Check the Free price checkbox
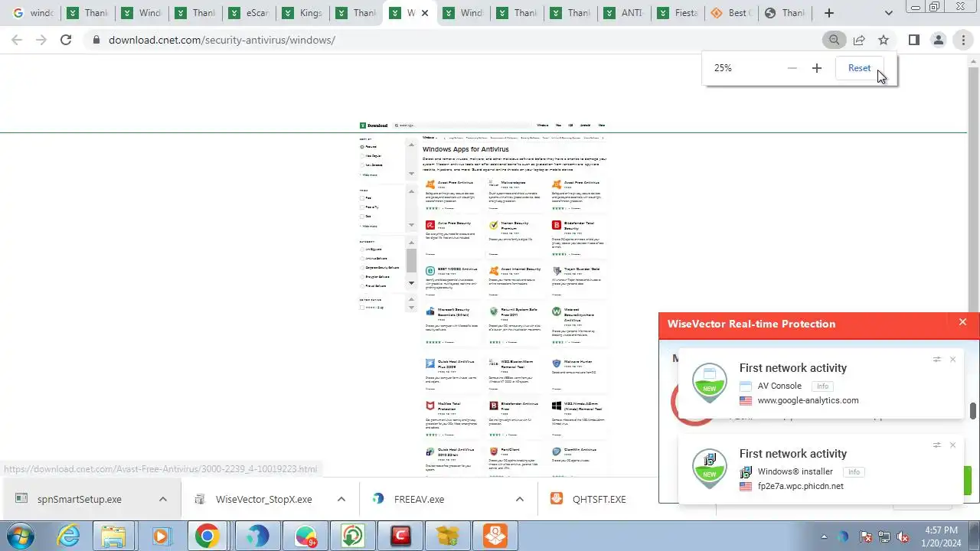Image resolution: width=980 pixels, height=551 pixels. pyautogui.click(x=362, y=197)
